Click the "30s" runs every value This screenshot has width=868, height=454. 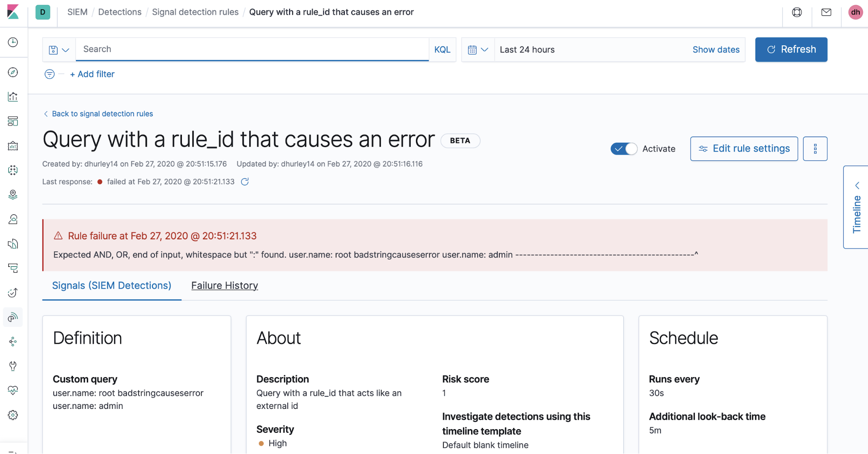(656, 393)
